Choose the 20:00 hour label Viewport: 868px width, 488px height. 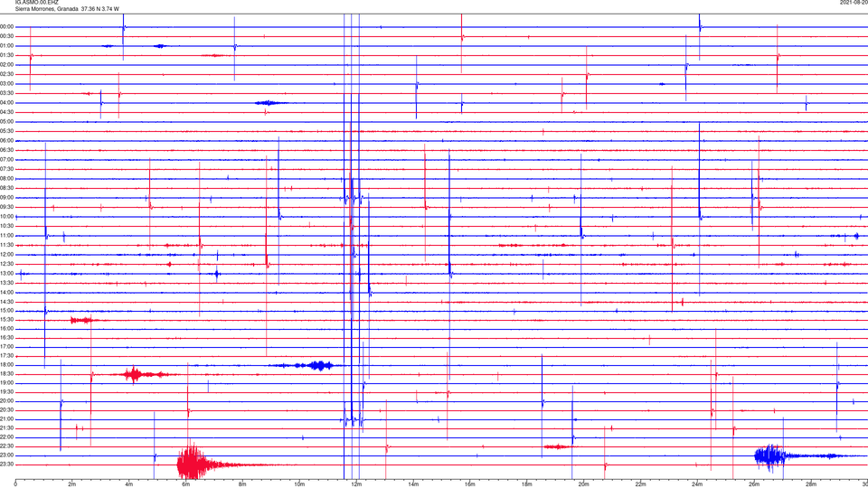[7, 401]
